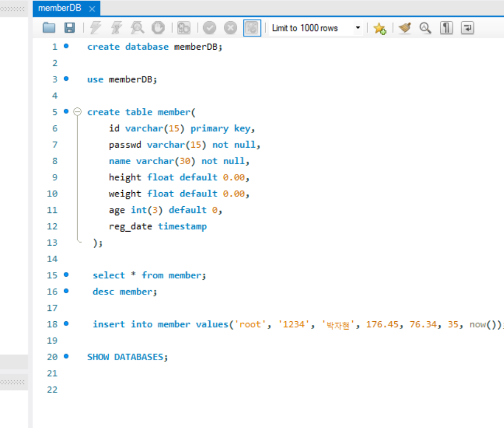Open find panel with the magnifier icon
Viewport: 504px width, 428px height.
pos(425,28)
